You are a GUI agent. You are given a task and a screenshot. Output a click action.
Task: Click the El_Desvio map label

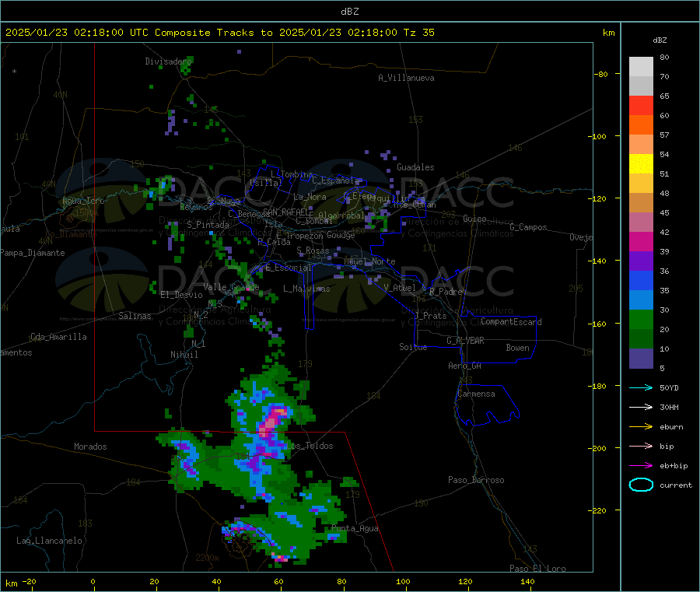(181, 295)
